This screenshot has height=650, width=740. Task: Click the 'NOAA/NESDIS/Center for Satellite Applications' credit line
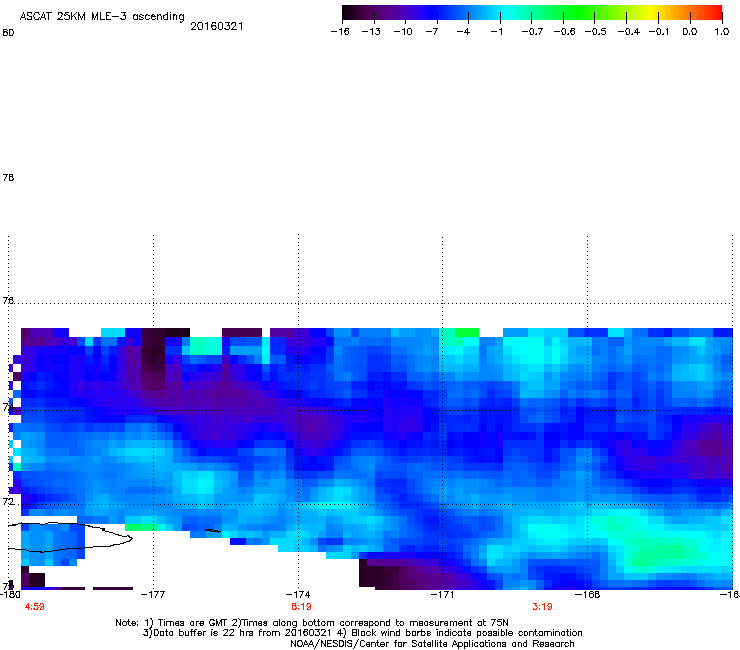(x=432, y=644)
